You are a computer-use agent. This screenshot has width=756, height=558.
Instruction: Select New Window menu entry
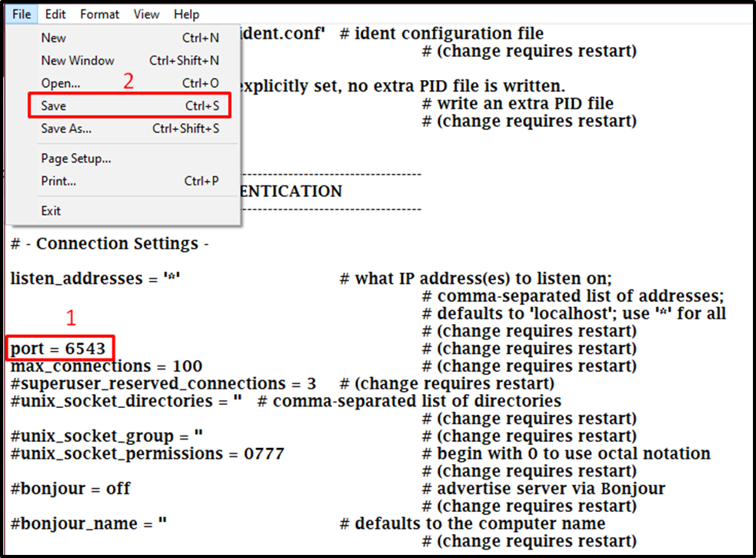130,60
